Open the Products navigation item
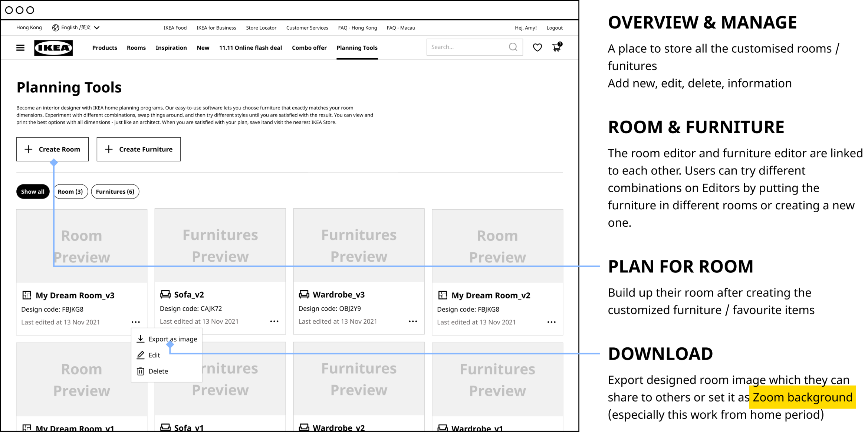 pos(105,48)
